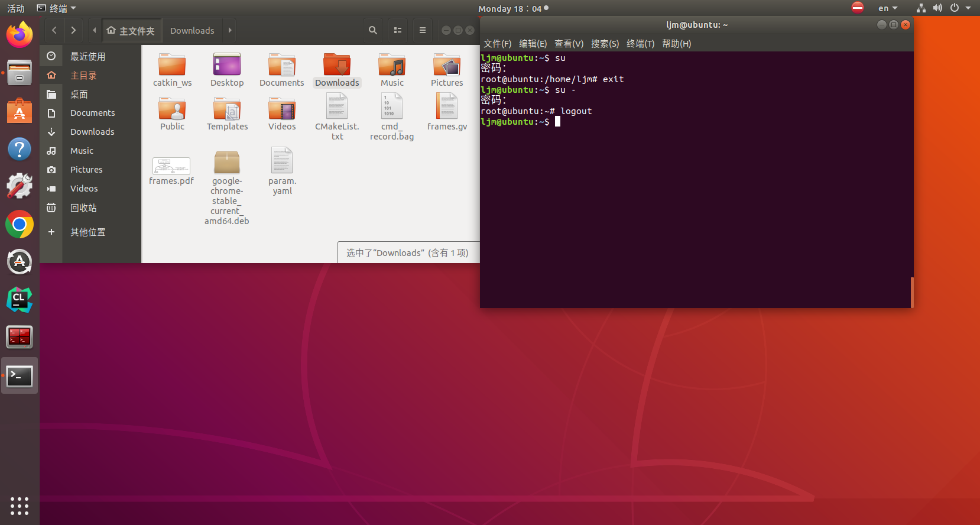980x525 pixels.
Task: Open terminal Help (帮助) menu
Action: pos(677,44)
